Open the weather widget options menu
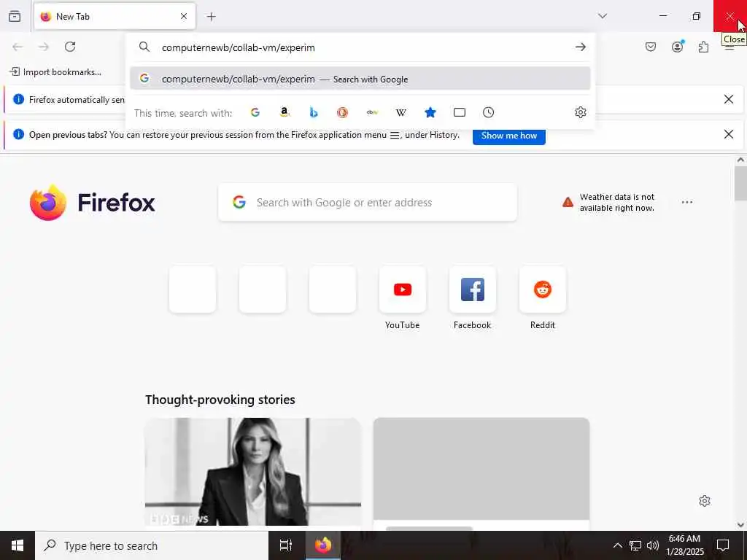Screen dimensions: 747x560 point(687,203)
